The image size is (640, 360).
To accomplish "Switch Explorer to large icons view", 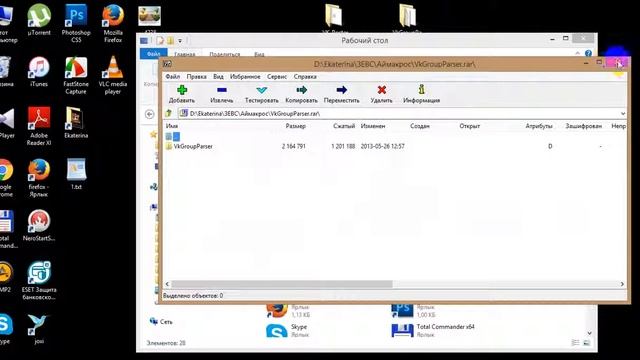I will (x=587, y=343).
